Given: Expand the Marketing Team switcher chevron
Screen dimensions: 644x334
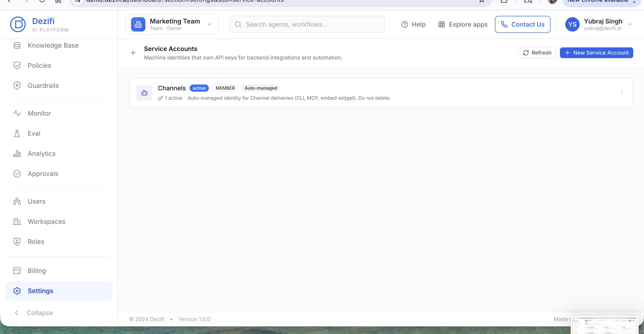Looking at the screenshot, I should click(210, 24).
